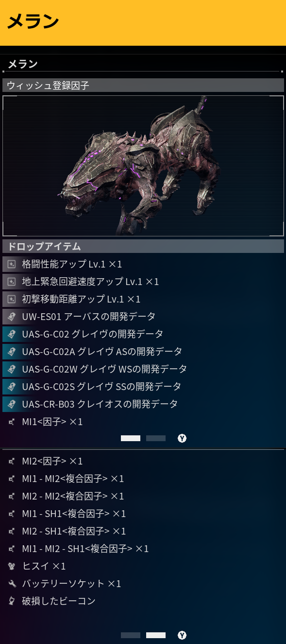Choose MI1 - MI2 - SH1<複合因子> entry
The image size is (286, 644).
coord(143,549)
